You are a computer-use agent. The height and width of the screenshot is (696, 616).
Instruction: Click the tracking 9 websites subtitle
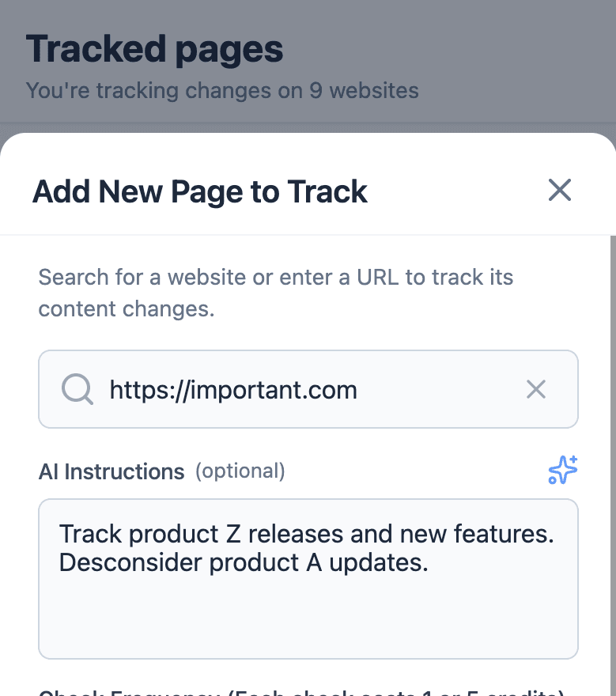coord(223,90)
